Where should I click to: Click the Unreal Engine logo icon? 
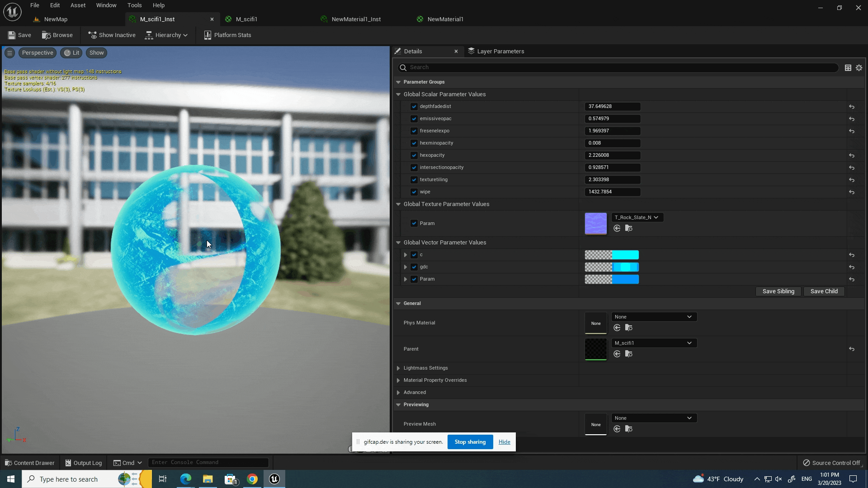coord(12,12)
